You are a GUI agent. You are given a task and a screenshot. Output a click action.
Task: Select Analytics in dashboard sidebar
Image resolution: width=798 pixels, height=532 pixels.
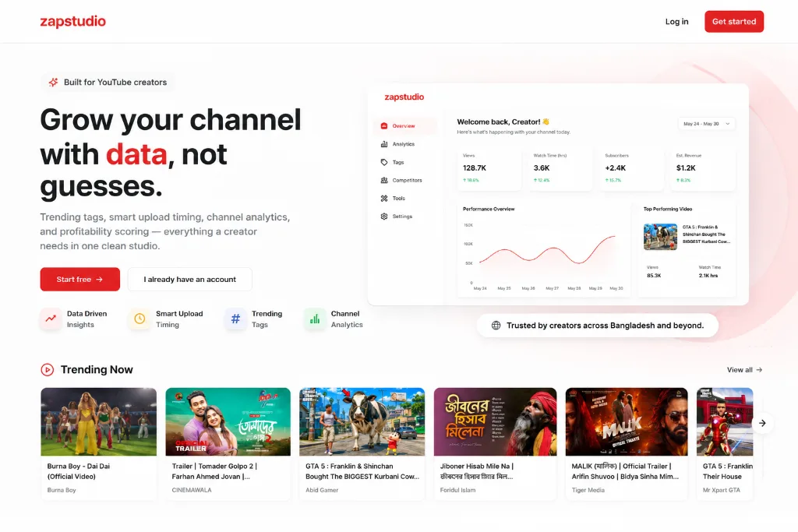(x=405, y=144)
